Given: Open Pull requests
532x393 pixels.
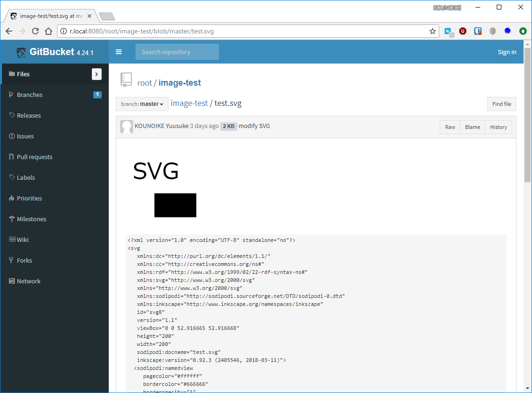Looking at the screenshot, I should (54, 157).
